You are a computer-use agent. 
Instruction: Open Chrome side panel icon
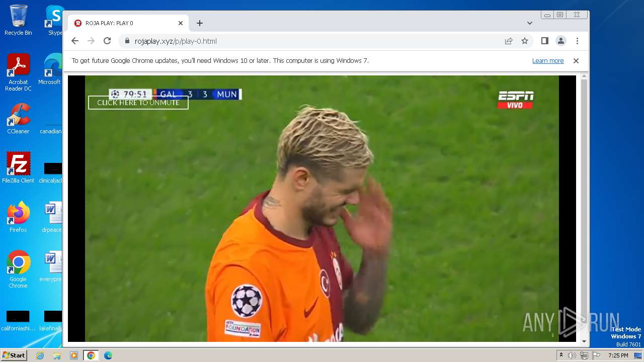(545, 41)
